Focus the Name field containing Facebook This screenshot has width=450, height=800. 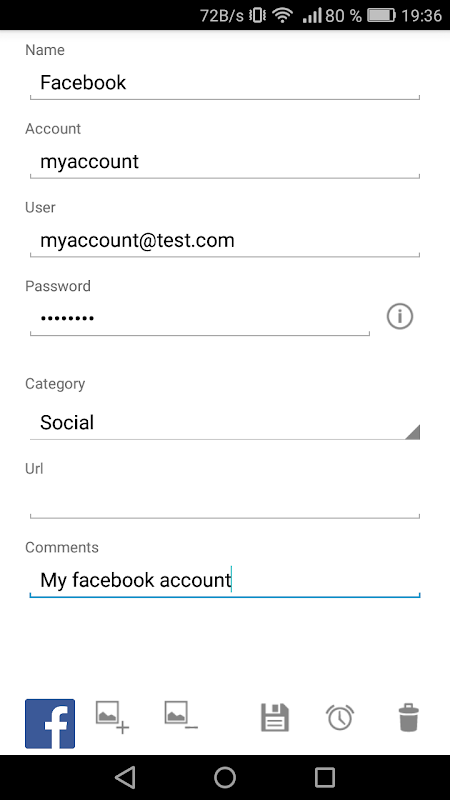(x=224, y=83)
